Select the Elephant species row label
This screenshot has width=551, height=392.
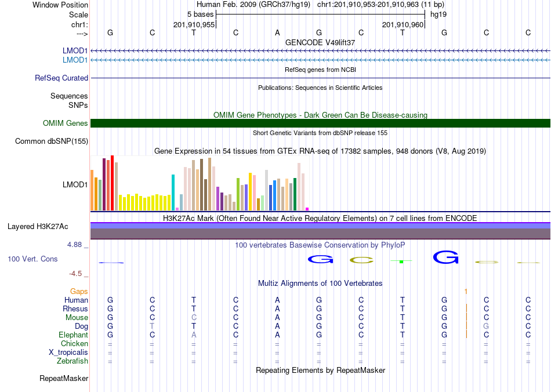tap(73, 335)
